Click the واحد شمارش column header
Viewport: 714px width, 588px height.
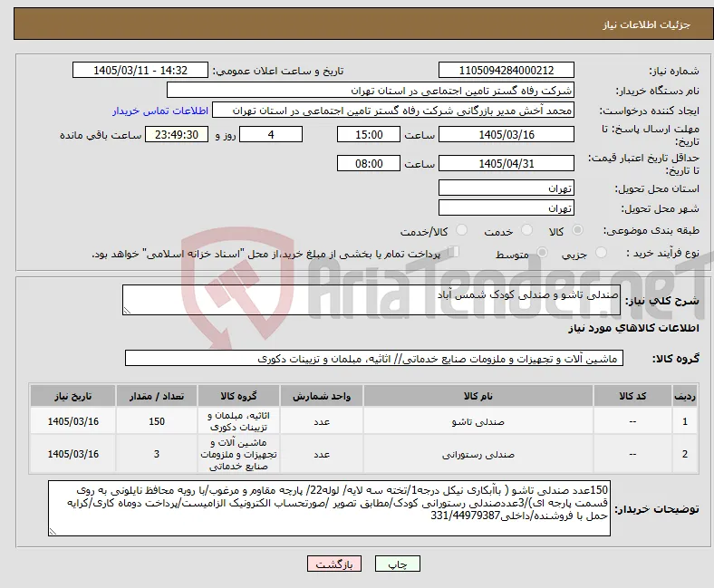tap(322, 396)
